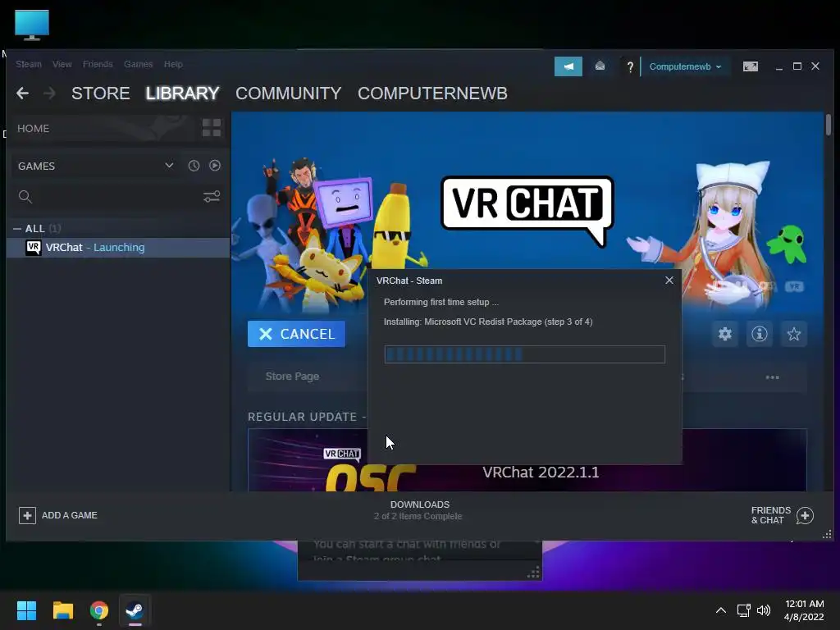
Task: Close the VRChat - Steam setup dialog
Action: pos(669,281)
